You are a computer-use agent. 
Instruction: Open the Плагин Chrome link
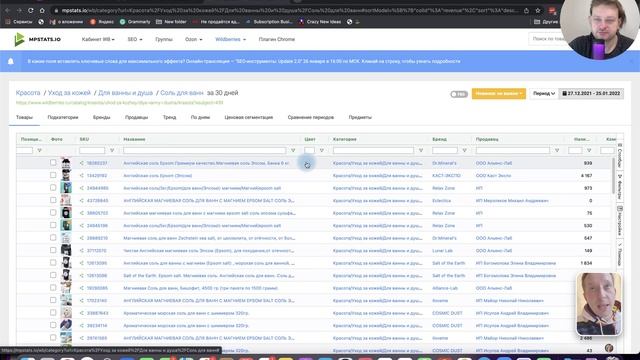pos(276,39)
